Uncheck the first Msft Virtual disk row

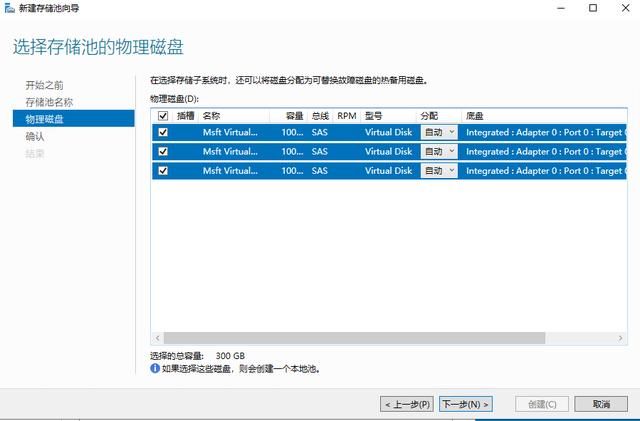163,132
